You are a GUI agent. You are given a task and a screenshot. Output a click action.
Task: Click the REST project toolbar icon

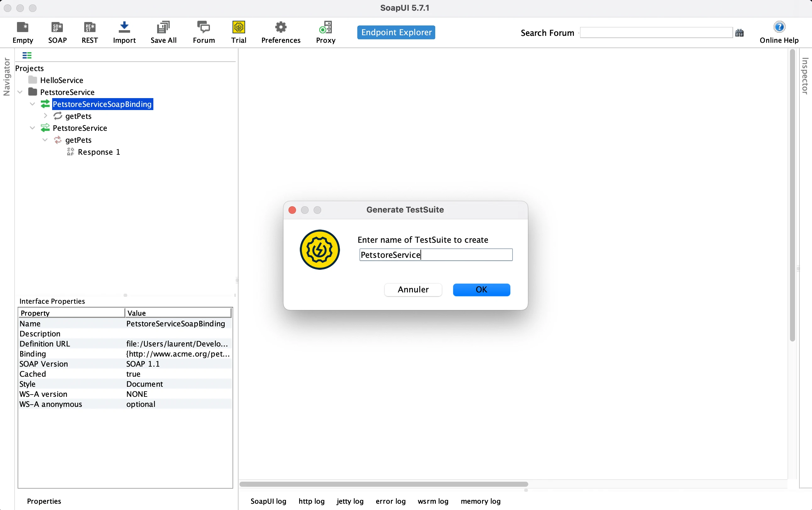(90, 28)
